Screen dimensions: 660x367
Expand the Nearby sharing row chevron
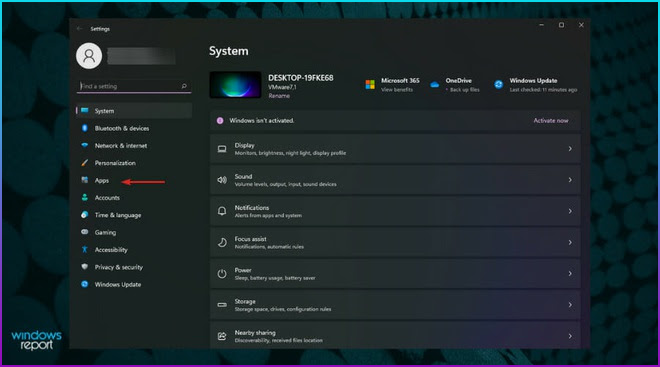(x=570, y=336)
